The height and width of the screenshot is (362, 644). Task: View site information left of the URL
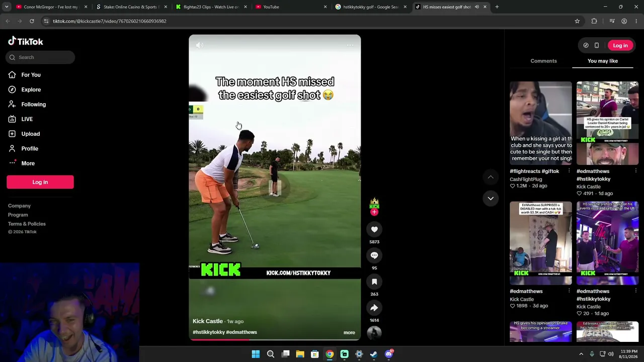point(46,21)
